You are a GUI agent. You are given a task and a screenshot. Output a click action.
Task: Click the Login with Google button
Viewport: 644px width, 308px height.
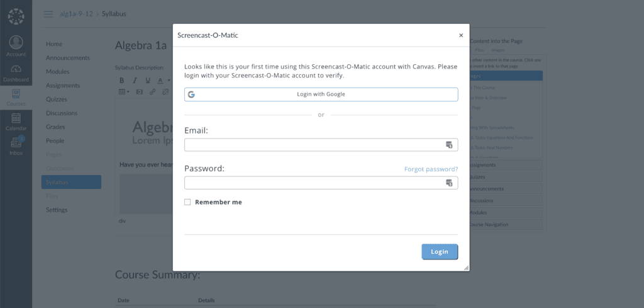pyautogui.click(x=321, y=94)
